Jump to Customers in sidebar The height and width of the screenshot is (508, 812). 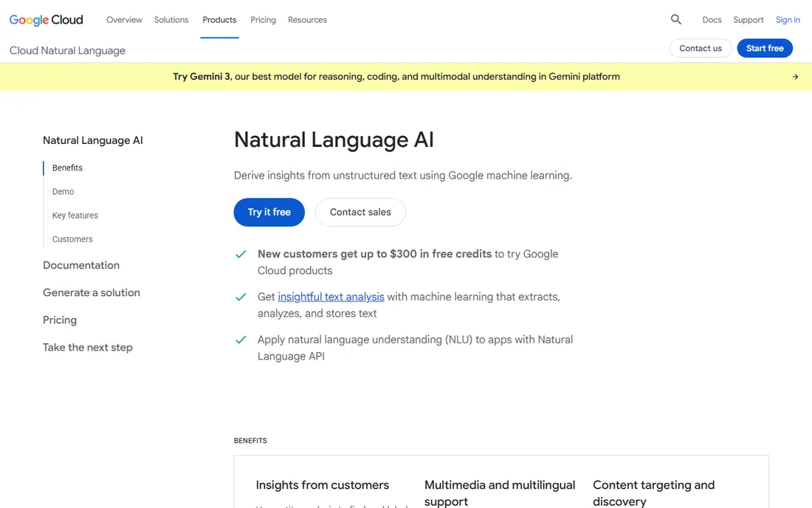pos(72,239)
